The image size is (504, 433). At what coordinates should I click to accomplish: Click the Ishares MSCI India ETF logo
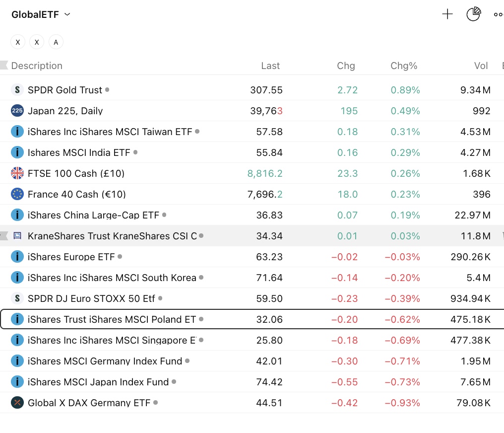[x=17, y=152]
